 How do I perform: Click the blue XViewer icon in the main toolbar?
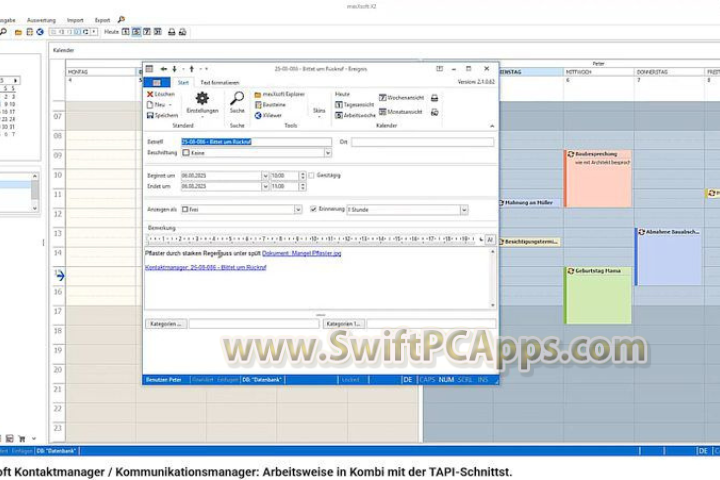[40, 32]
